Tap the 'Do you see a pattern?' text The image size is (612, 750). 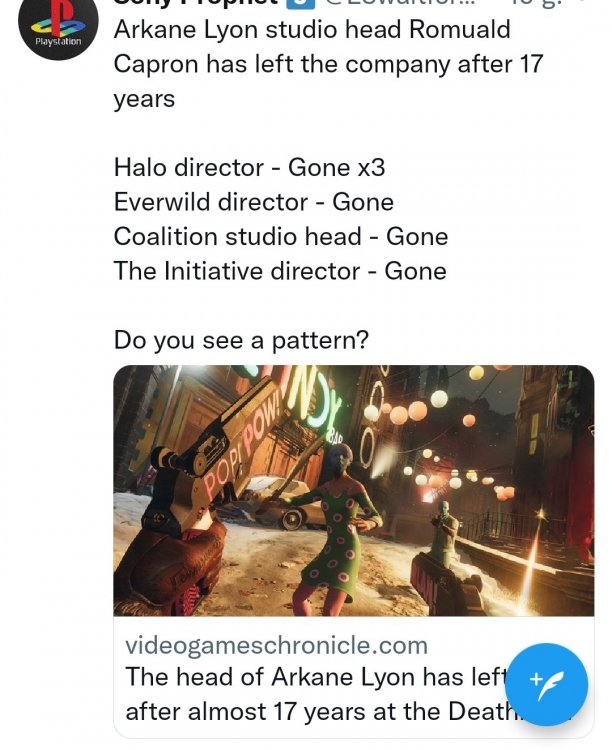pos(241,340)
